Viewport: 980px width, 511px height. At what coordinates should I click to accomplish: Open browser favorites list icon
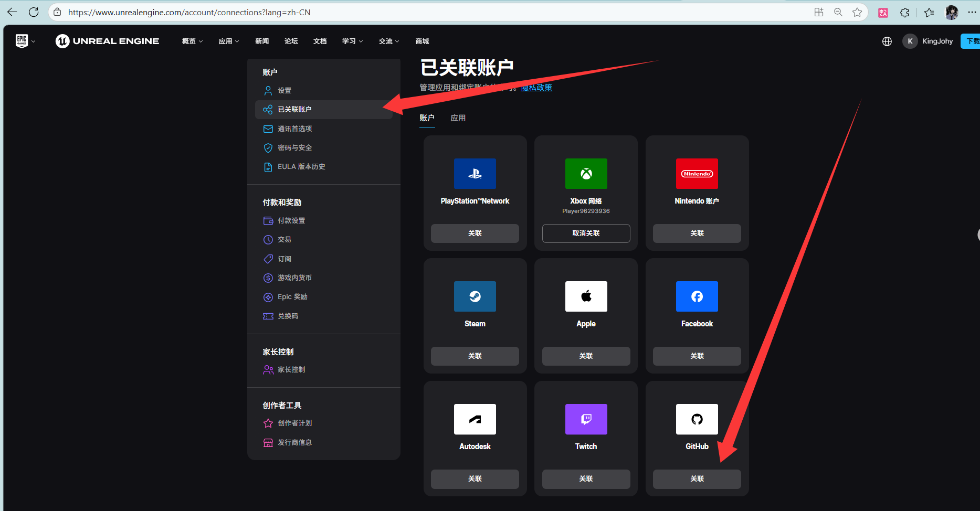pyautogui.click(x=929, y=13)
